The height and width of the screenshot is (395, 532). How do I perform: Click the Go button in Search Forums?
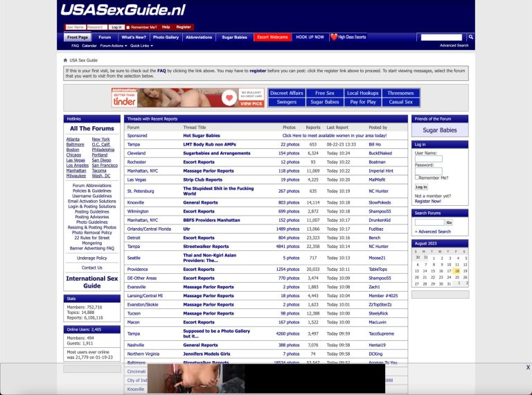pyautogui.click(x=449, y=222)
